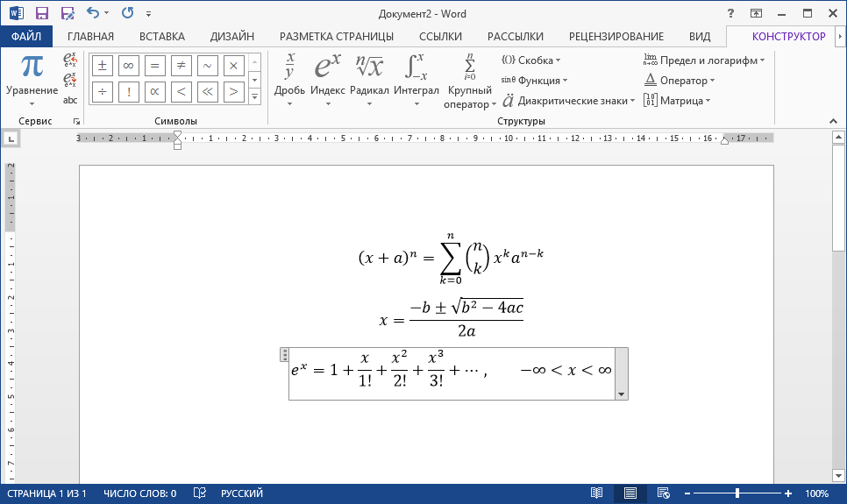The width and height of the screenshot is (847, 504).
Task: Open Ribbon Display Options icon
Action: click(x=756, y=13)
